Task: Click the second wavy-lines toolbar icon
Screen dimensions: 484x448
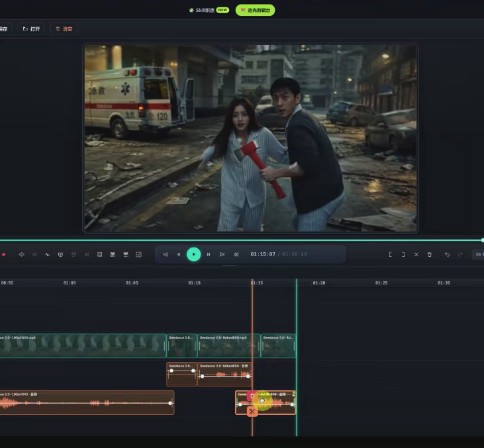Action: click(126, 255)
